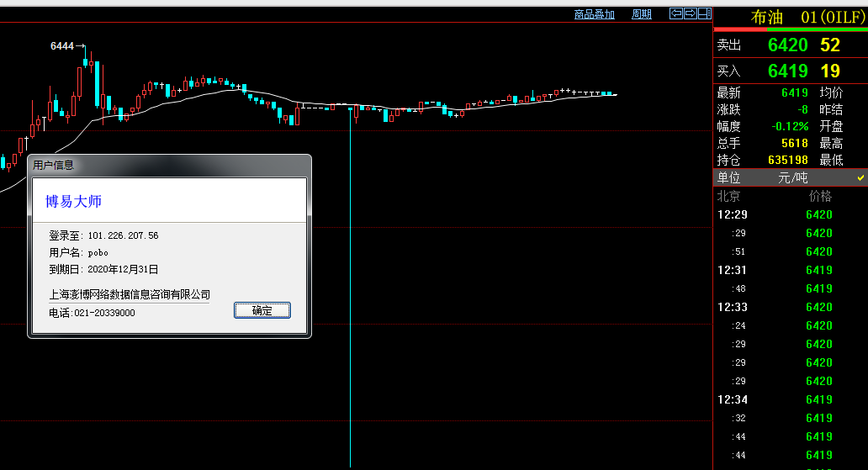The width and height of the screenshot is (868, 470).
Task: Click the 北京 time column header
Action: (x=728, y=197)
